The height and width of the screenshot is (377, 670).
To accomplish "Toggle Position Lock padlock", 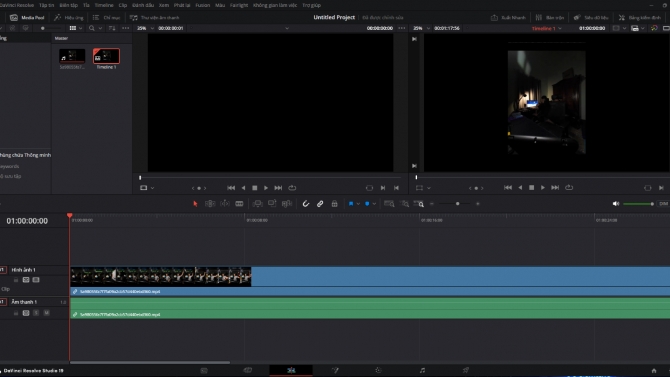I will coord(335,204).
